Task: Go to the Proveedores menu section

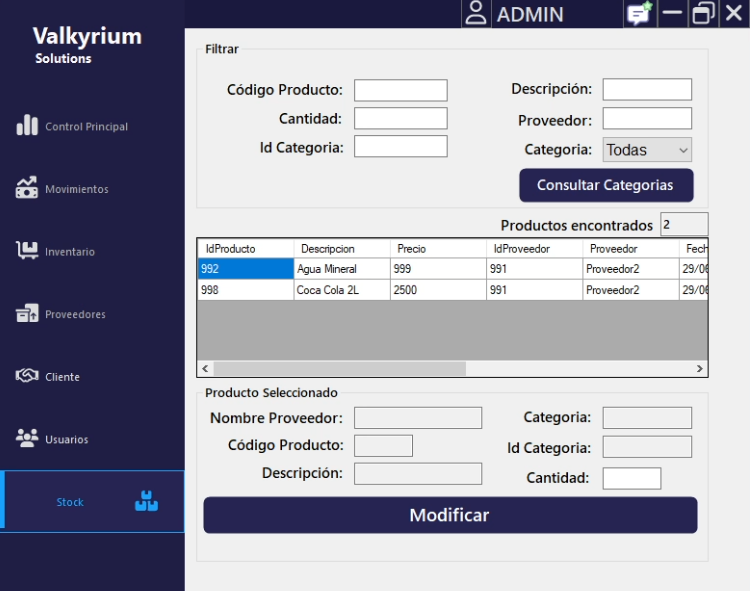Action: [x=75, y=314]
